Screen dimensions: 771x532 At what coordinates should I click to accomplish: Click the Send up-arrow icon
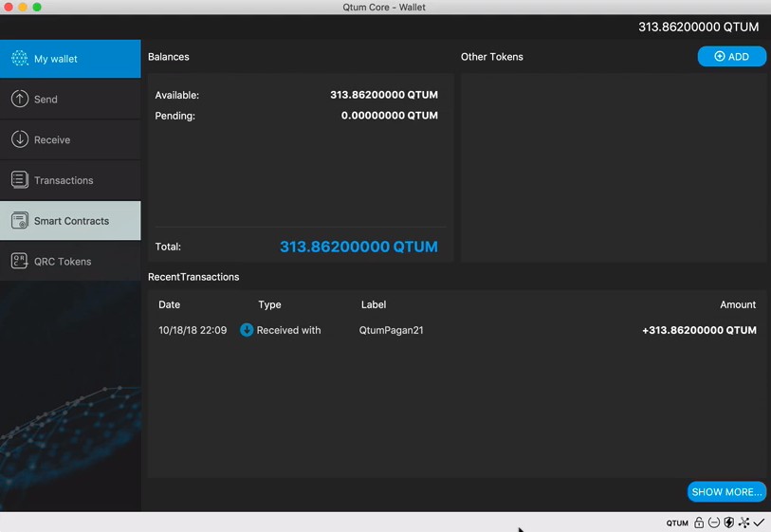[20, 99]
